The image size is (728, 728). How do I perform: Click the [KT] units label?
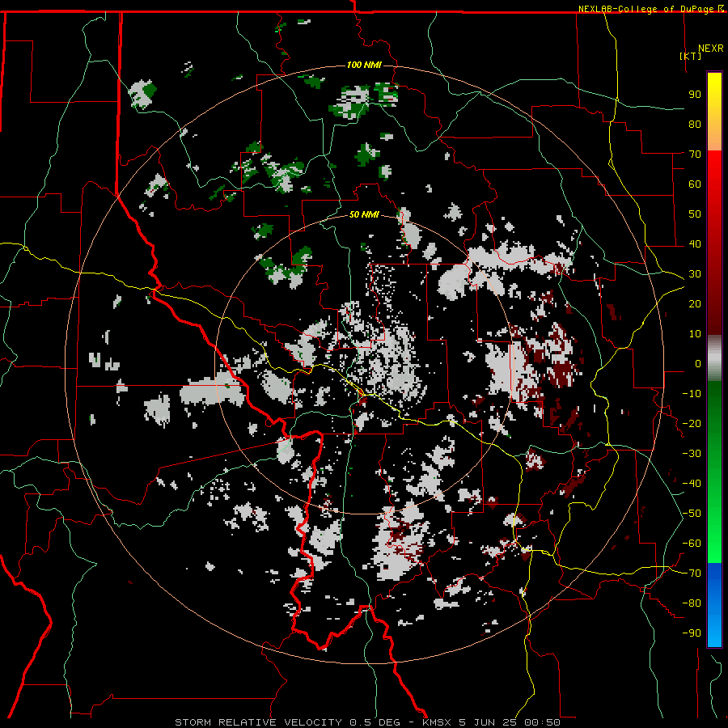coord(691,56)
